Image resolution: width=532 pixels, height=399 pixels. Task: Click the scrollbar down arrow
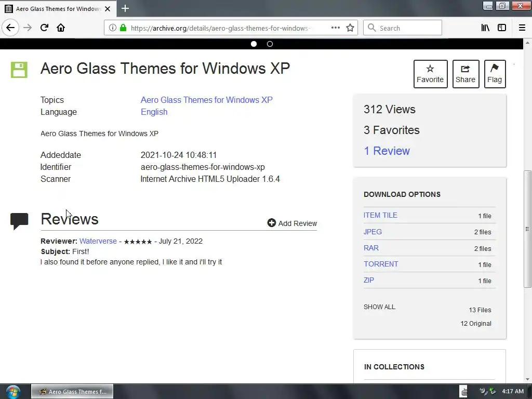click(x=527, y=379)
